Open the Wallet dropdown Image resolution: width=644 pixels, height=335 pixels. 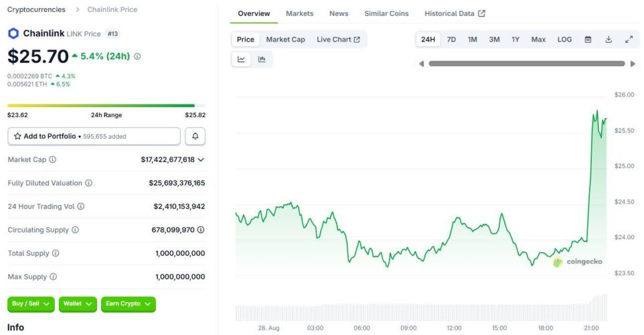pos(78,304)
